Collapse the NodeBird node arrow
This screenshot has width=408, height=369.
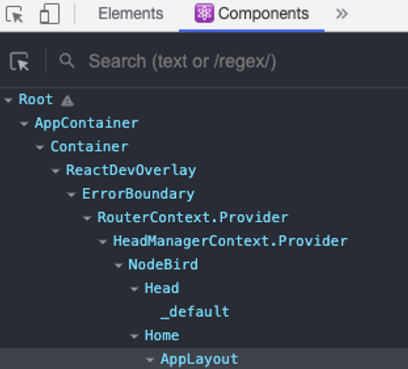(118, 265)
